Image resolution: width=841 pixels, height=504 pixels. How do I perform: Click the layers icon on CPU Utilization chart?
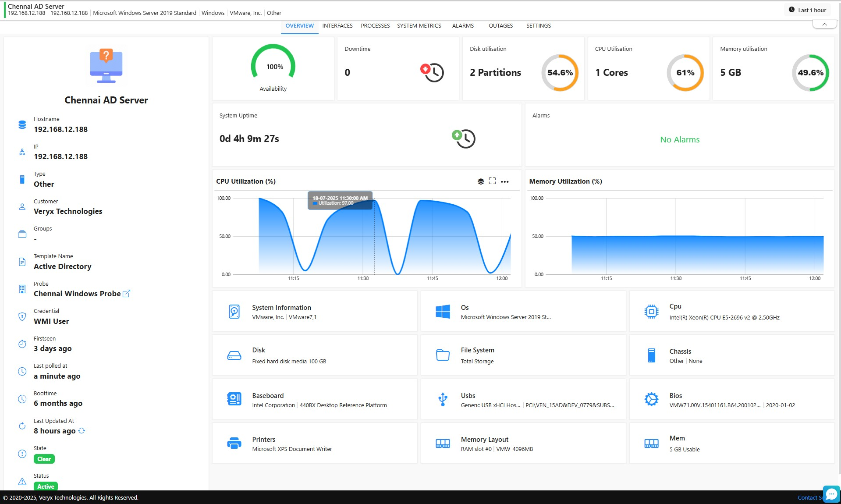point(481,181)
